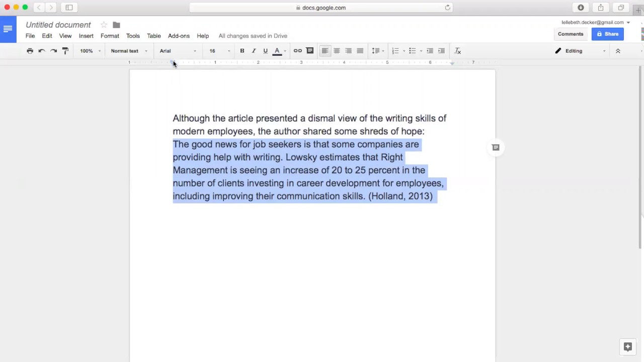Reload the page in the address bar
644x362 pixels.
point(448,8)
